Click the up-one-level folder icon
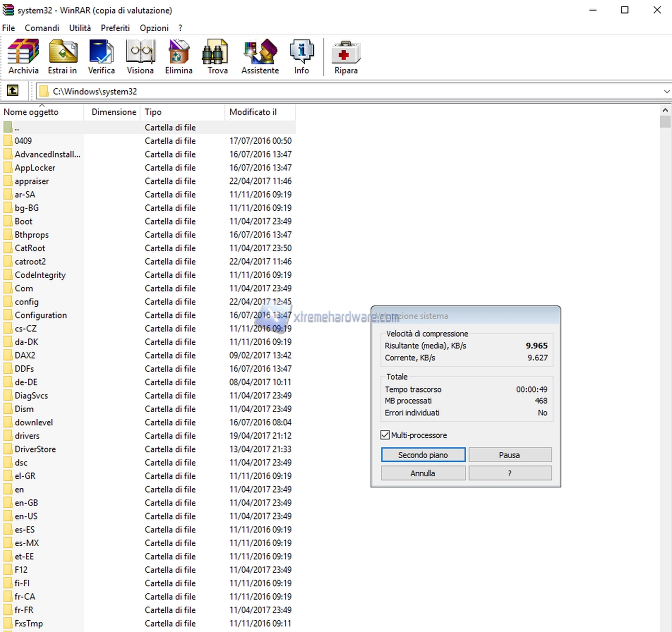 [12, 91]
